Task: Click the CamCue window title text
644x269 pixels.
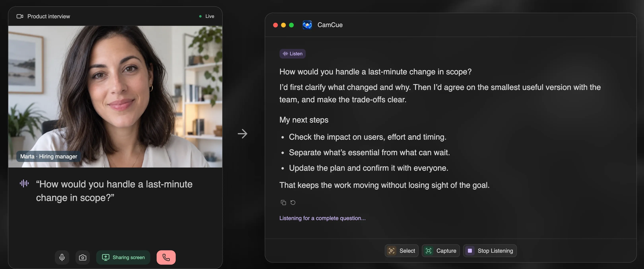Action: [330, 25]
